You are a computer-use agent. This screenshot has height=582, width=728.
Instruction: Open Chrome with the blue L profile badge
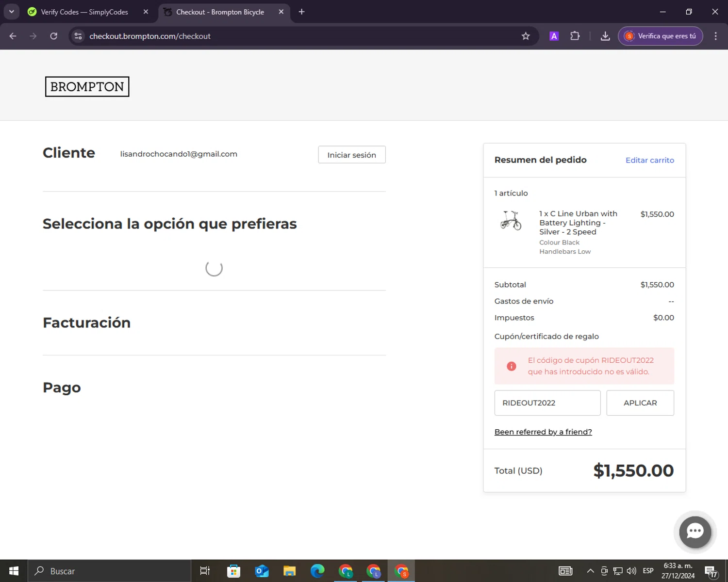pyautogui.click(x=374, y=571)
